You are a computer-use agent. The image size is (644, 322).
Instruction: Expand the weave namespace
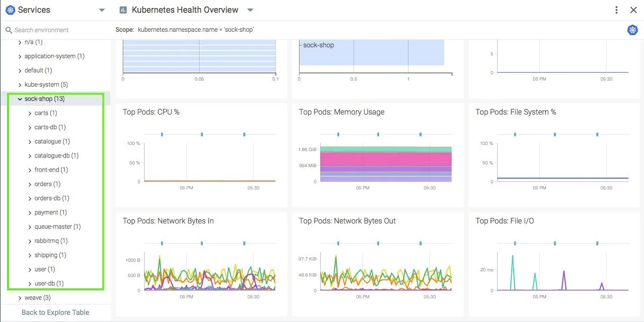coord(20,298)
